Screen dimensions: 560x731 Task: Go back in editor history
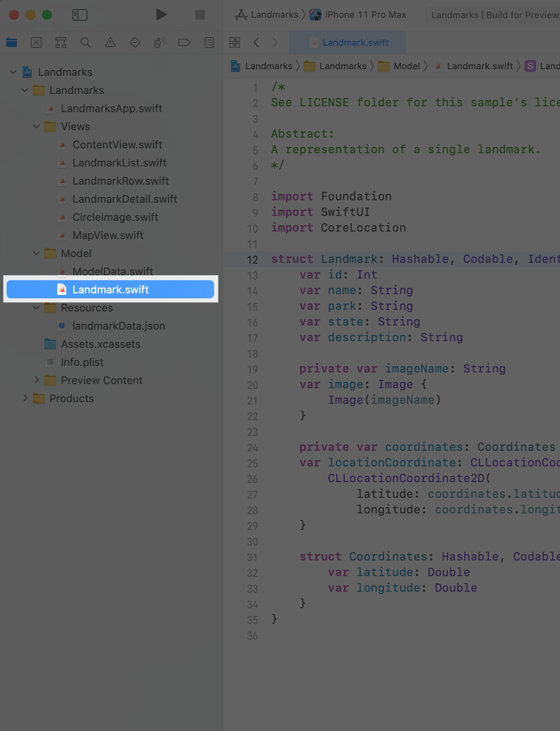pyautogui.click(x=256, y=42)
